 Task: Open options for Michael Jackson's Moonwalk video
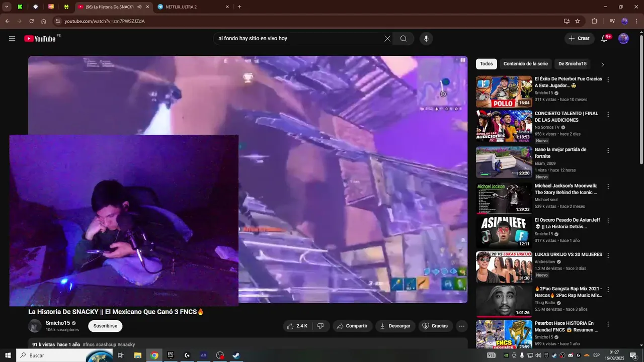coord(608,187)
